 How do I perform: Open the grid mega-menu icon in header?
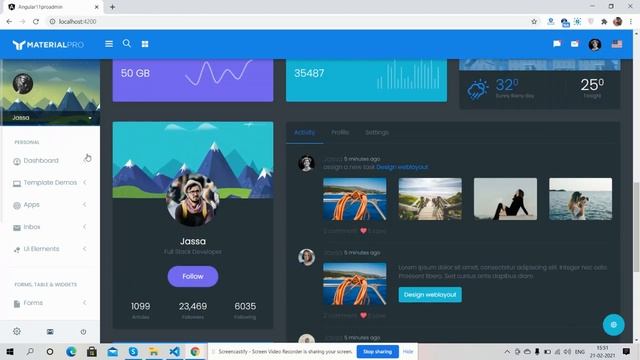click(x=145, y=44)
